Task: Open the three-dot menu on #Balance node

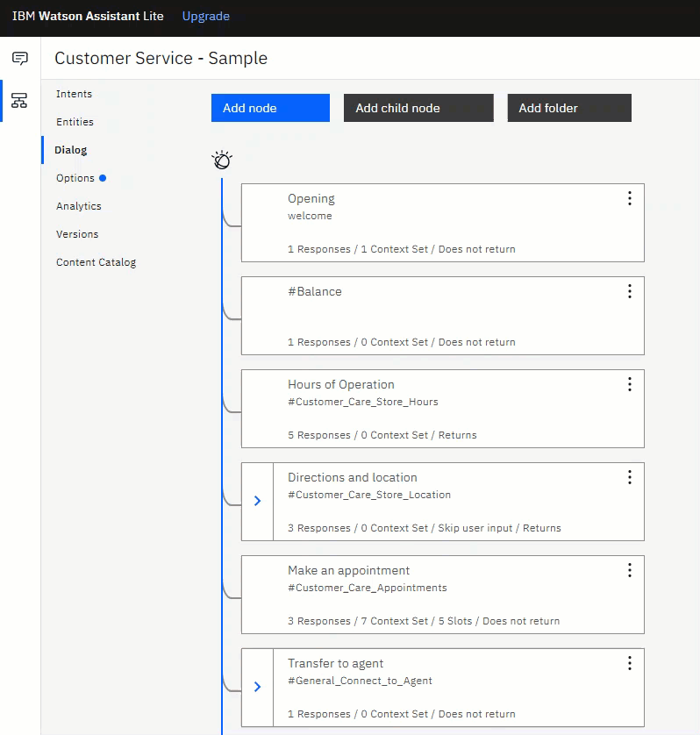Action: pyautogui.click(x=630, y=291)
